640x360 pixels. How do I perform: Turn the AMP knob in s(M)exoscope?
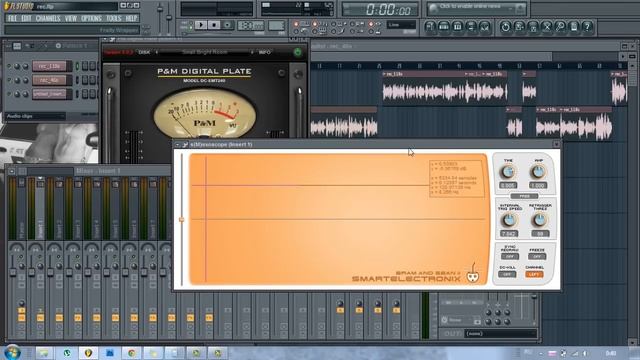pos(538,172)
